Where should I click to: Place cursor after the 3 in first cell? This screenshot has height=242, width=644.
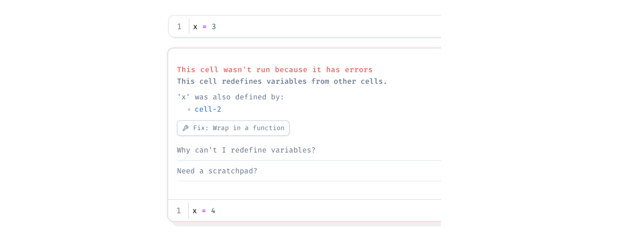tap(216, 27)
